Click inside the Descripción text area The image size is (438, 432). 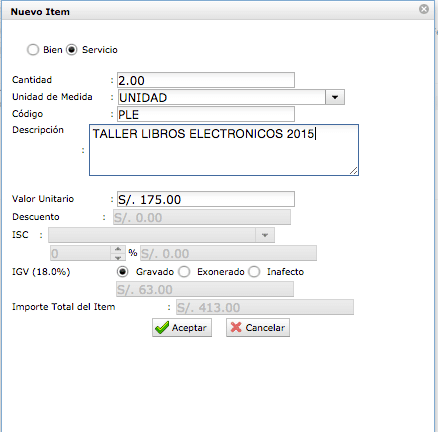224,150
